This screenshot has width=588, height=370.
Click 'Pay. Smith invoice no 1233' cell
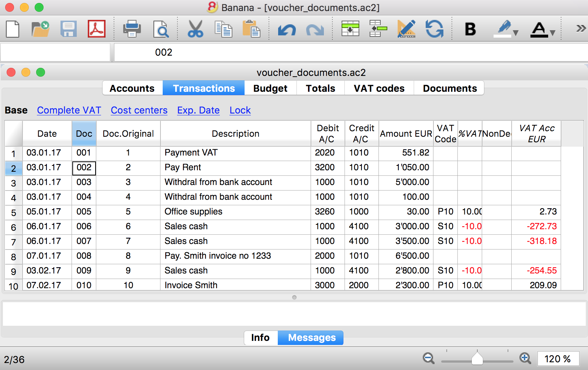point(235,256)
